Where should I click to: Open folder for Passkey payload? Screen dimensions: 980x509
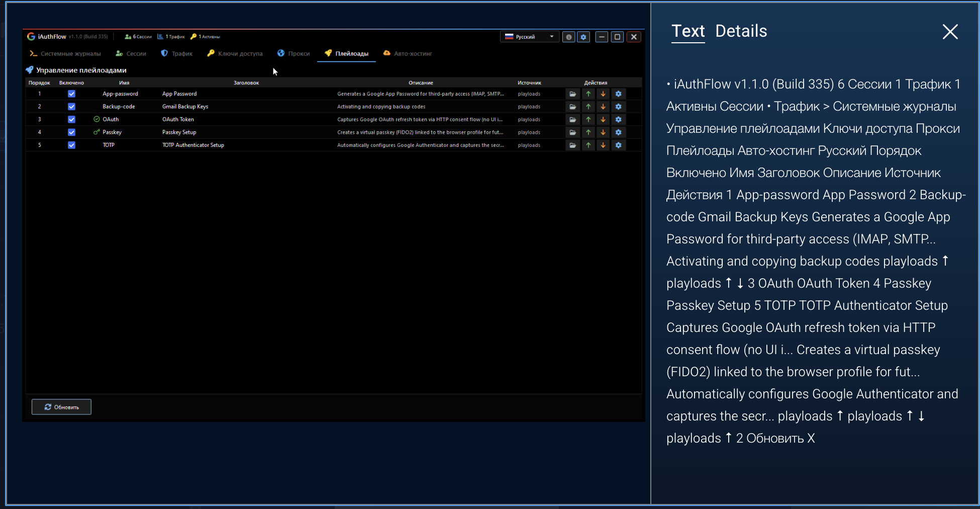tap(572, 132)
